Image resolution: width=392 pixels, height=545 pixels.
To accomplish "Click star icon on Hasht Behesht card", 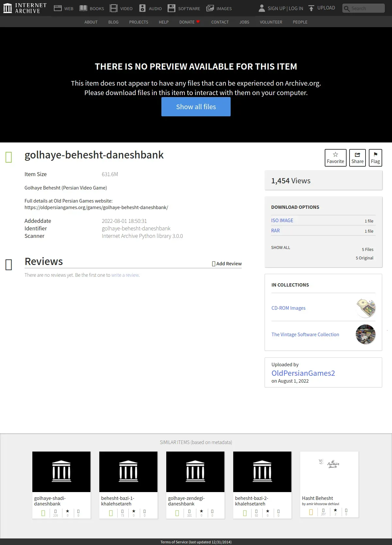I will tap(335, 510).
